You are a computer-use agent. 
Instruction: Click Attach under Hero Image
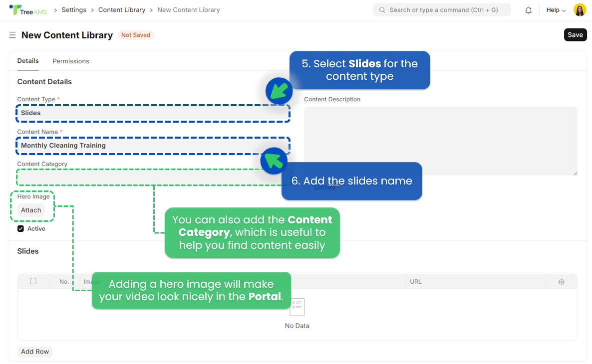click(x=31, y=210)
